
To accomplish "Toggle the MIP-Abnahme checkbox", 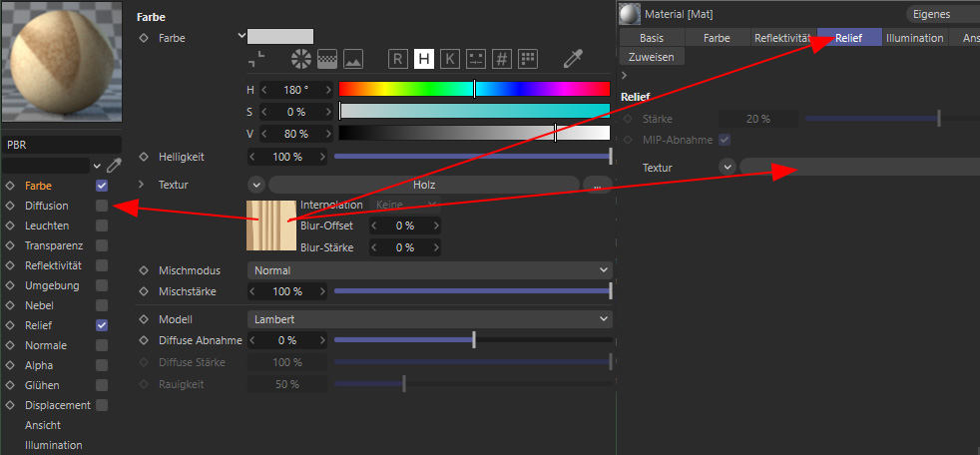I will pyautogui.click(x=725, y=140).
